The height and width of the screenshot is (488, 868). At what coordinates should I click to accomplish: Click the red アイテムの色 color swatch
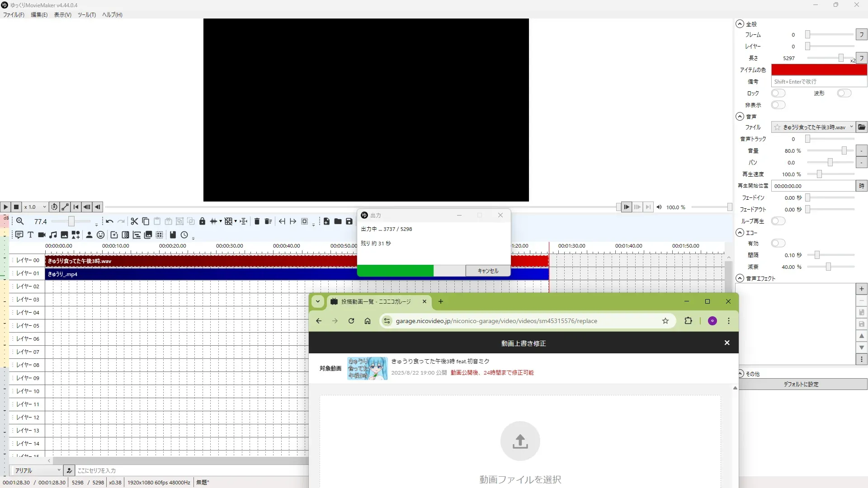pos(819,70)
